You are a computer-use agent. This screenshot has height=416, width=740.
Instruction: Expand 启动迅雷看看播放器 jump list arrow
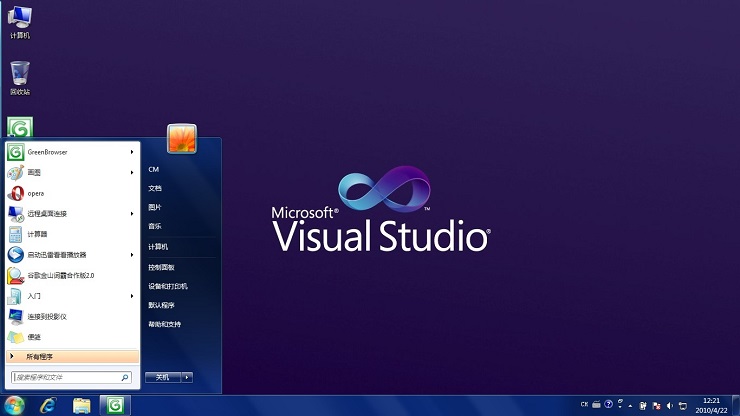pyautogui.click(x=132, y=255)
